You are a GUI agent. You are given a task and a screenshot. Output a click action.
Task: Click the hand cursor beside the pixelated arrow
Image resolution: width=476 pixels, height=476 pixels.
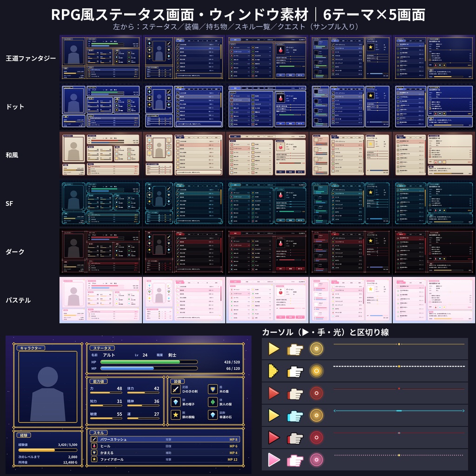295,371
